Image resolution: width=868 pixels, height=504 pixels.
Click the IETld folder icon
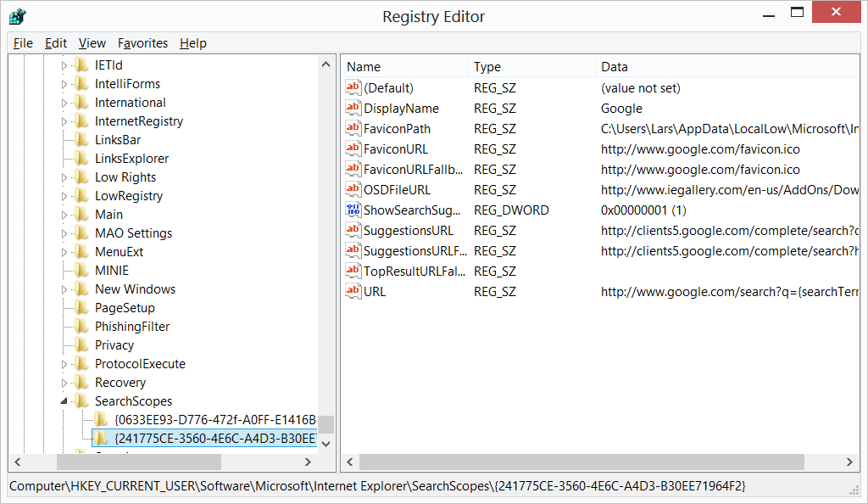81,64
